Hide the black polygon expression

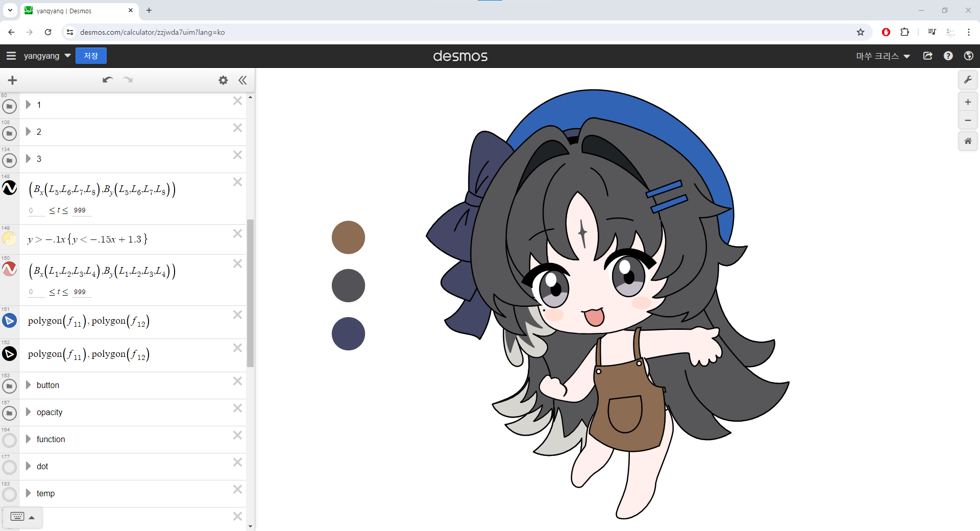9,354
